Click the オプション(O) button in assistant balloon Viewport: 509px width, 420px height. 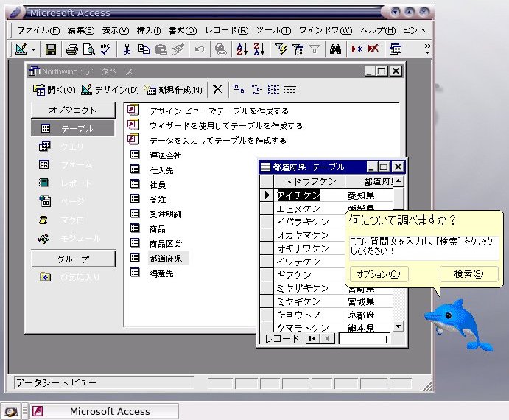pyautogui.click(x=379, y=274)
